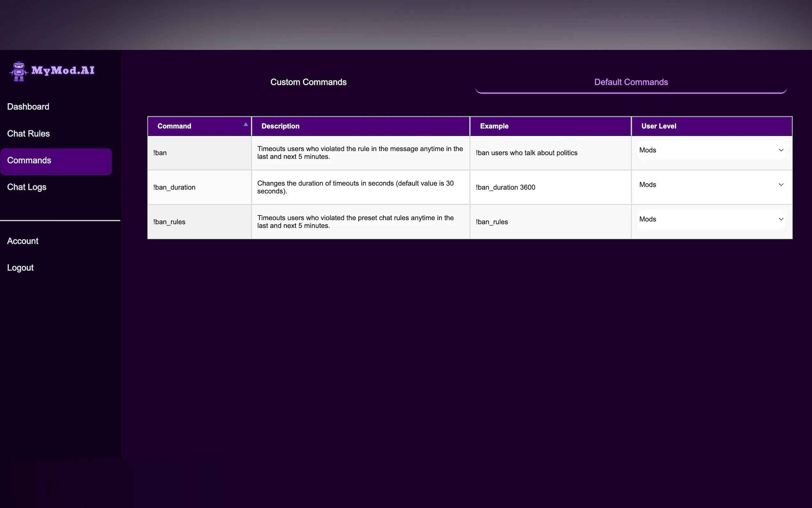Click Logout in the sidebar
The height and width of the screenshot is (508, 812).
click(20, 268)
